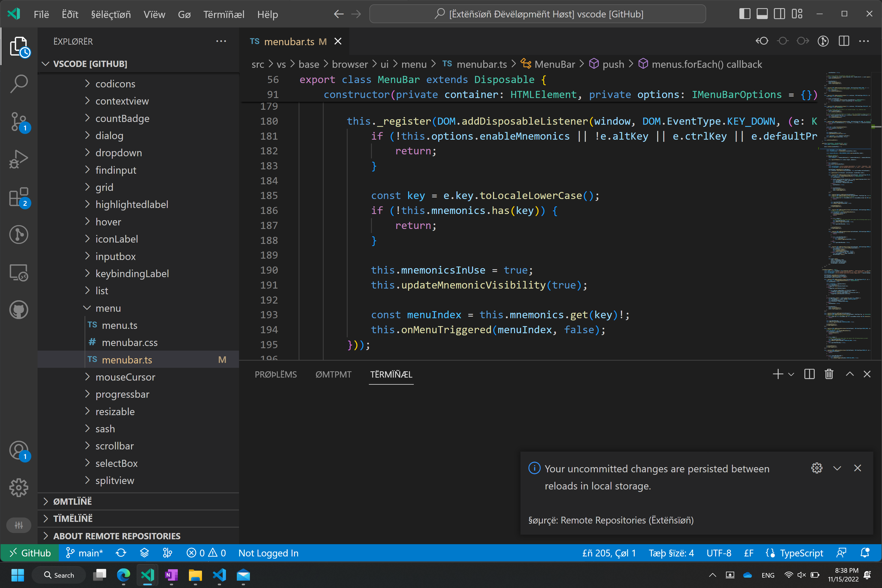This screenshot has width=882, height=588.
Task: Toggle primary side bar layout button
Action: coord(744,14)
